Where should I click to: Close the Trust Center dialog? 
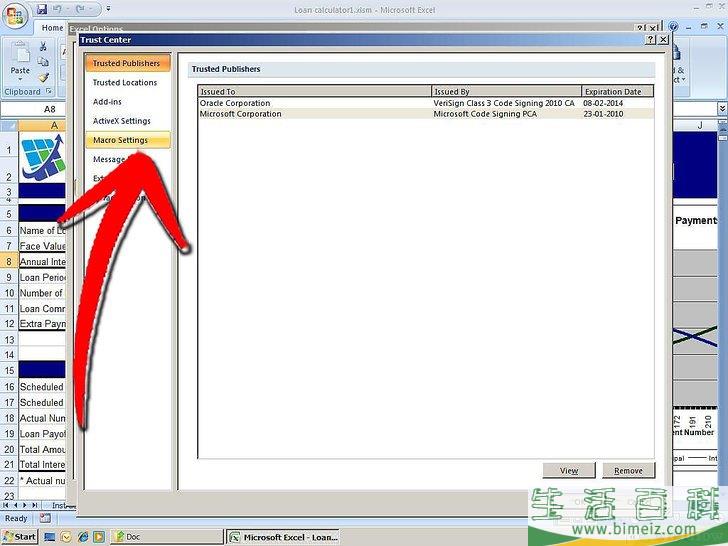pyautogui.click(x=663, y=40)
